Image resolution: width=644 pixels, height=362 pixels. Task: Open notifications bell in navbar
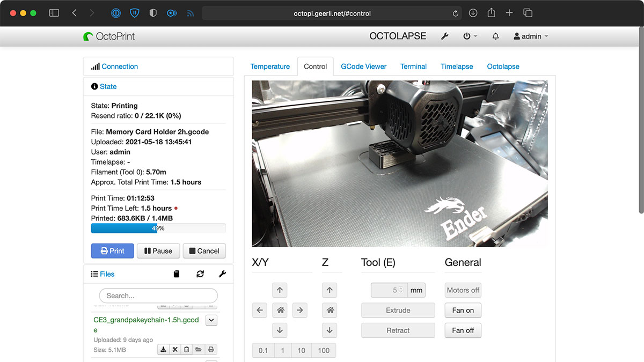click(x=495, y=36)
